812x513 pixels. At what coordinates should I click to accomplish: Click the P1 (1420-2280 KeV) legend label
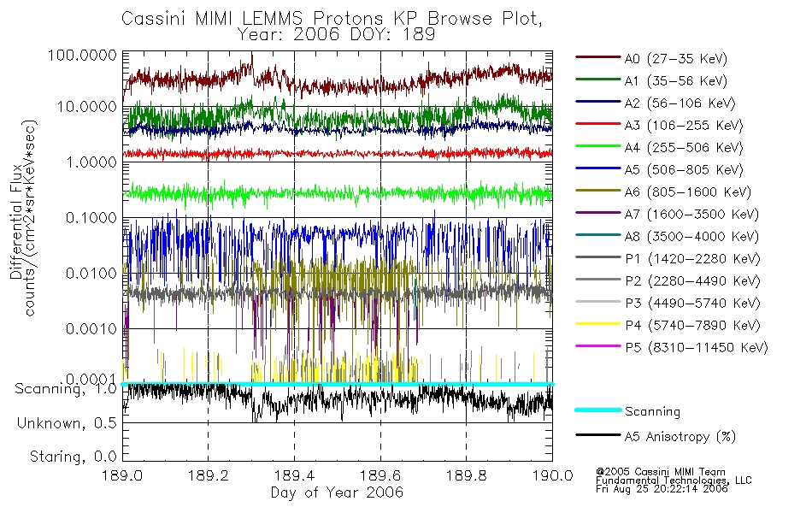(692, 259)
